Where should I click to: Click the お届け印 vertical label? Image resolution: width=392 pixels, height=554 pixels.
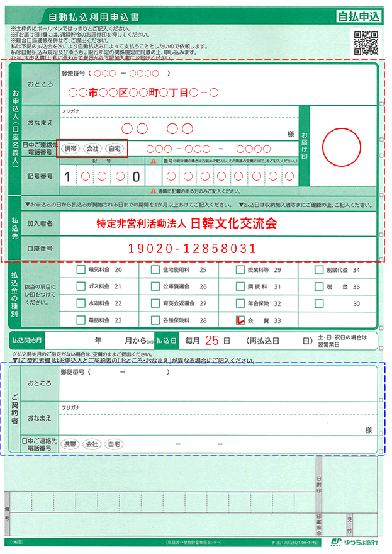pyautogui.click(x=305, y=146)
